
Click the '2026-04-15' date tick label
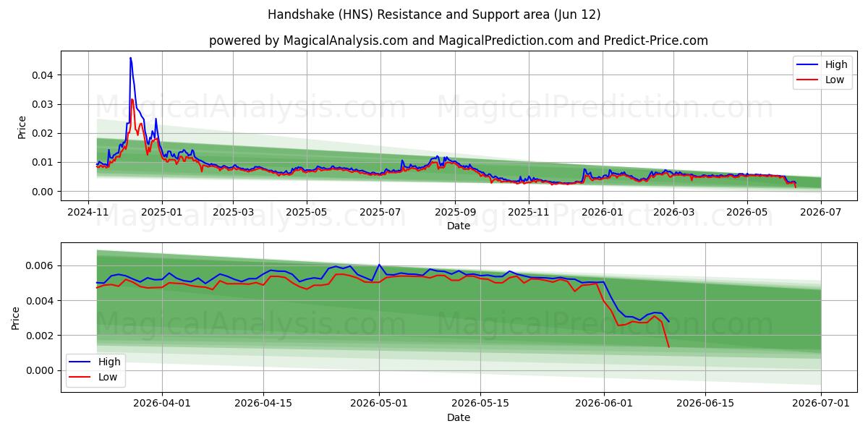(263, 404)
